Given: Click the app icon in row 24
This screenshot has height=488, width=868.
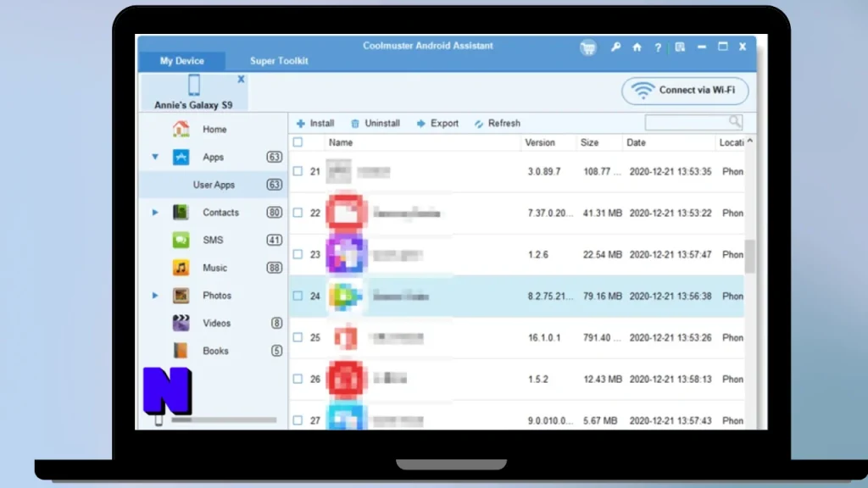Looking at the screenshot, I should 346,296.
